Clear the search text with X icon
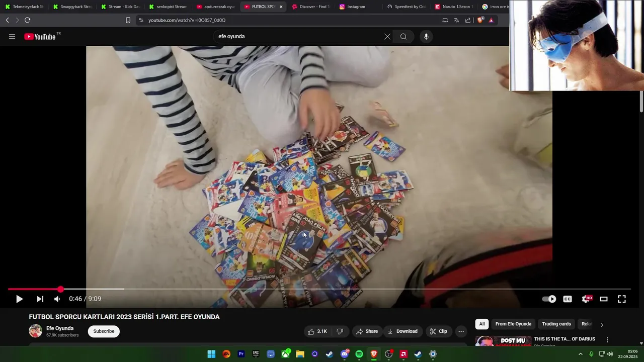The width and height of the screenshot is (644, 362). [387, 37]
